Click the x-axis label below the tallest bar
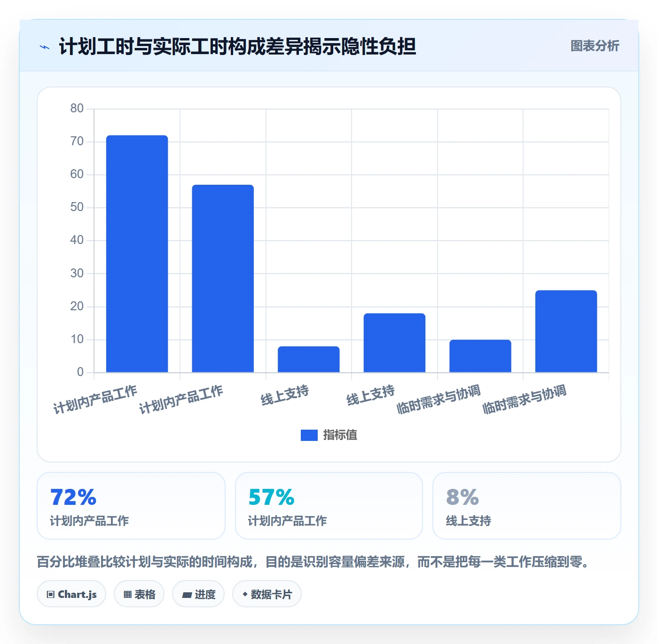 click(95, 400)
